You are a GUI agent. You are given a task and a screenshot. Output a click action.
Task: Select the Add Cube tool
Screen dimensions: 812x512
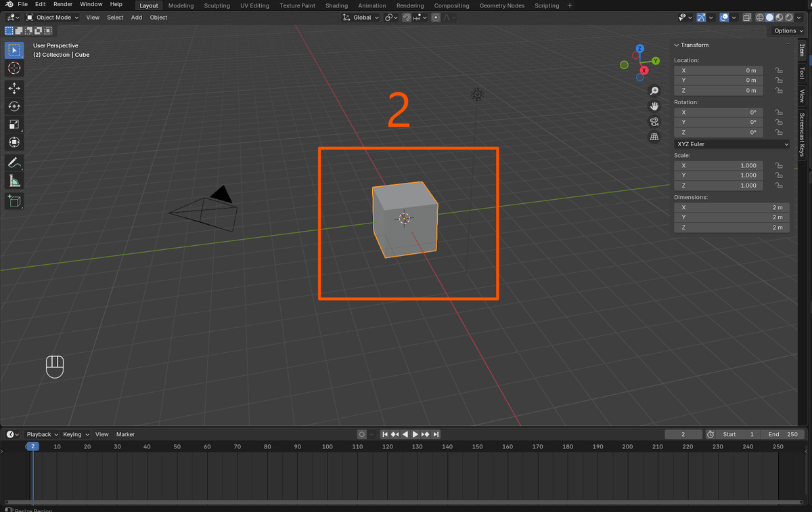(x=14, y=200)
